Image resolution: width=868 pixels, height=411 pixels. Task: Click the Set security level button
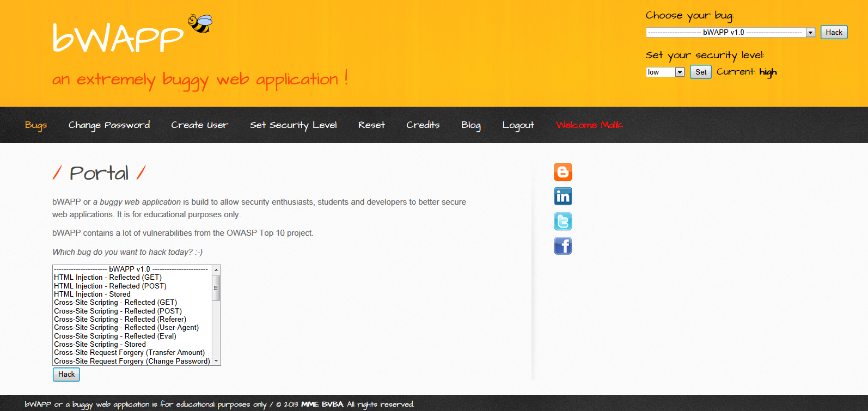[701, 72]
